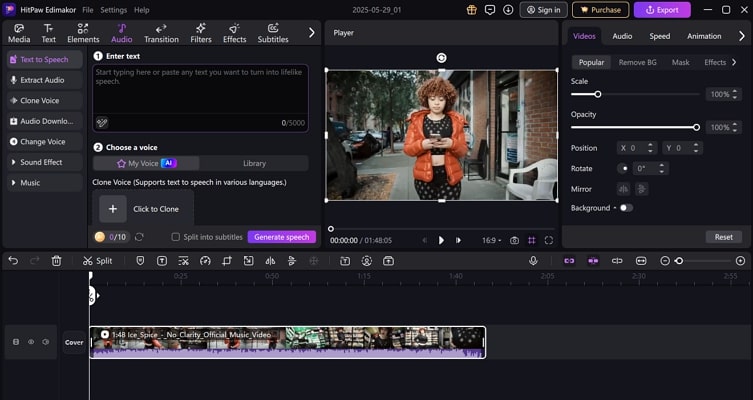Step to next frame

tap(458, 240)
